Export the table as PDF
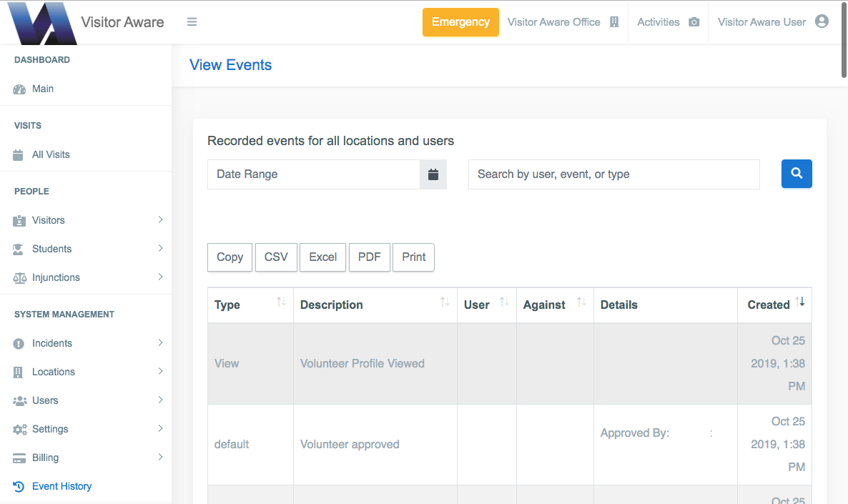 [x=370, y=257]
